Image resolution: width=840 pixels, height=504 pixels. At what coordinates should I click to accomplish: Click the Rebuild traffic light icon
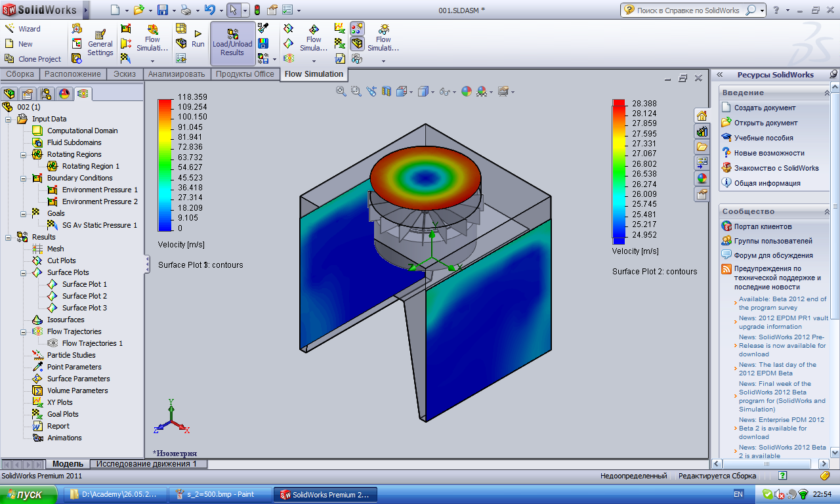(257, 10)
